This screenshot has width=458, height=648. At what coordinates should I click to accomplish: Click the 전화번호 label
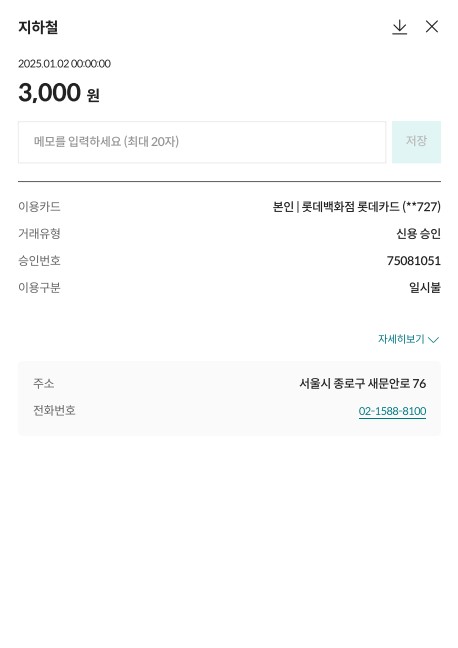point(54,410)
